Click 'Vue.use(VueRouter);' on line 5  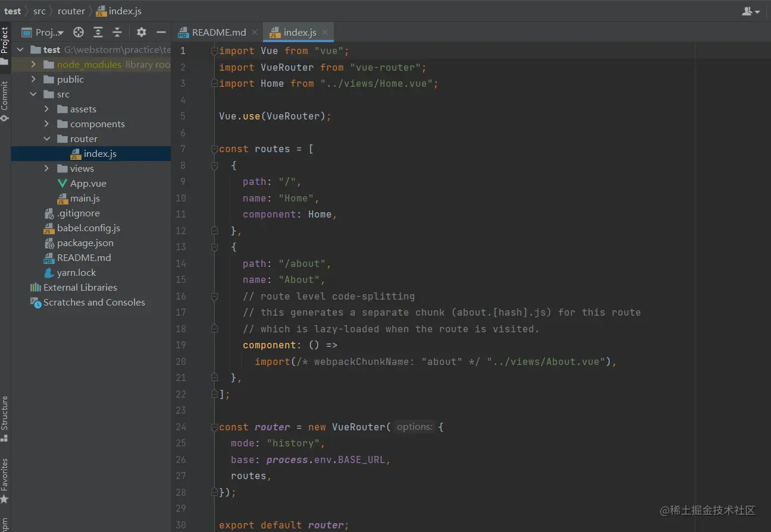coord(275,117)
